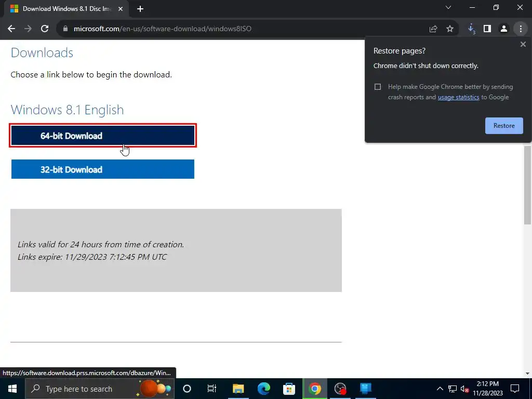Bookmark this tab with the star

point(450,29)
